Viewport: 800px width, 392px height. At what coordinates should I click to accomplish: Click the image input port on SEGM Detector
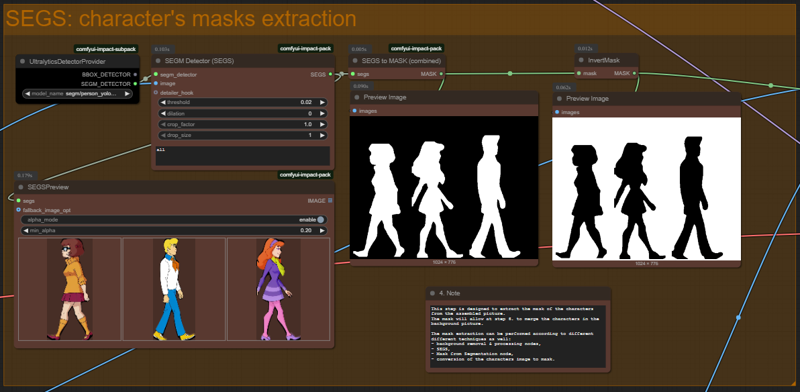pos(156,83)
